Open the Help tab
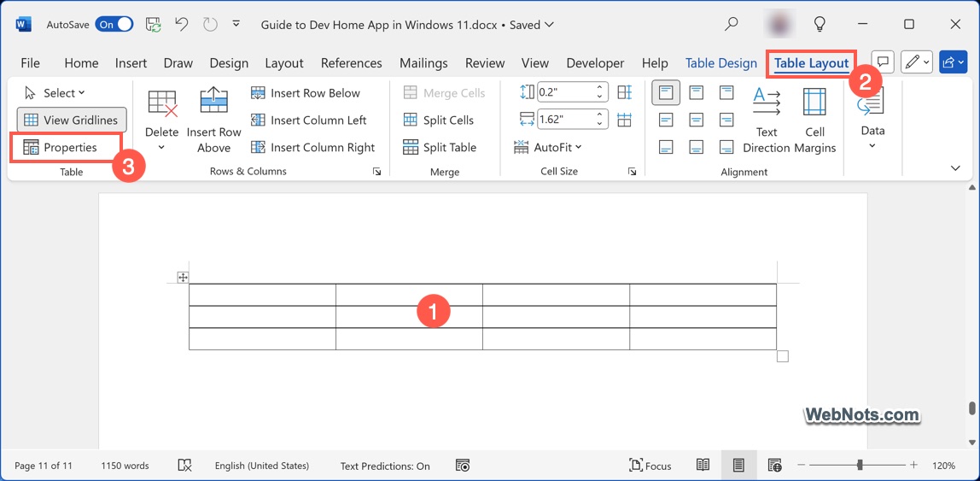Screen dimensions: 980x481 (x=655, y=63)
